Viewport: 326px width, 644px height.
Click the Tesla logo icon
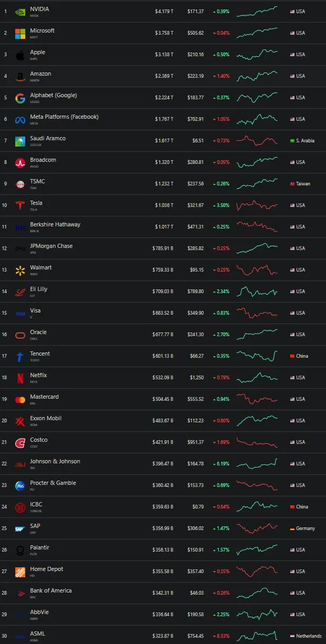pyautogui.click(x=20, y=205)
